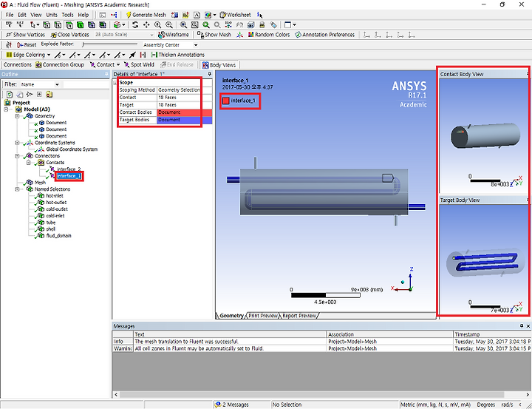This screenshot has width=532, height=409.
Task: Open the Filter Name dropdown
Action: [x=57, y=84]
